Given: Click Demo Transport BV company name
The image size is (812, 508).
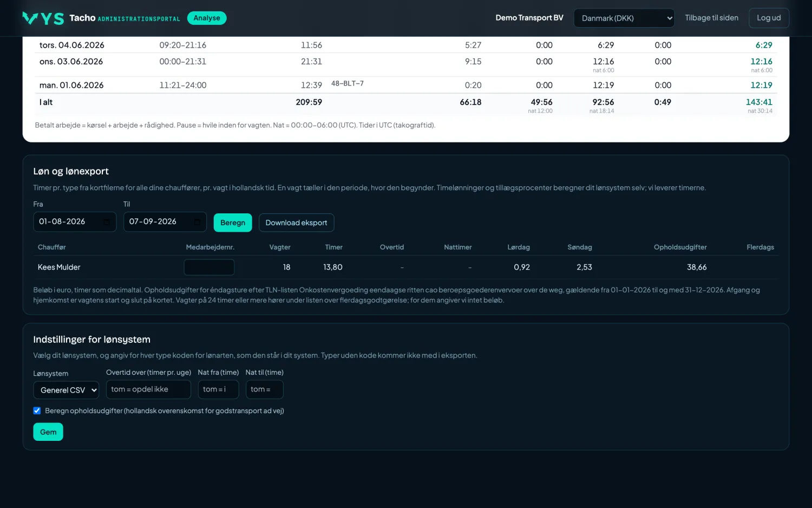Looking at the screenshot, I should point(529,18).
